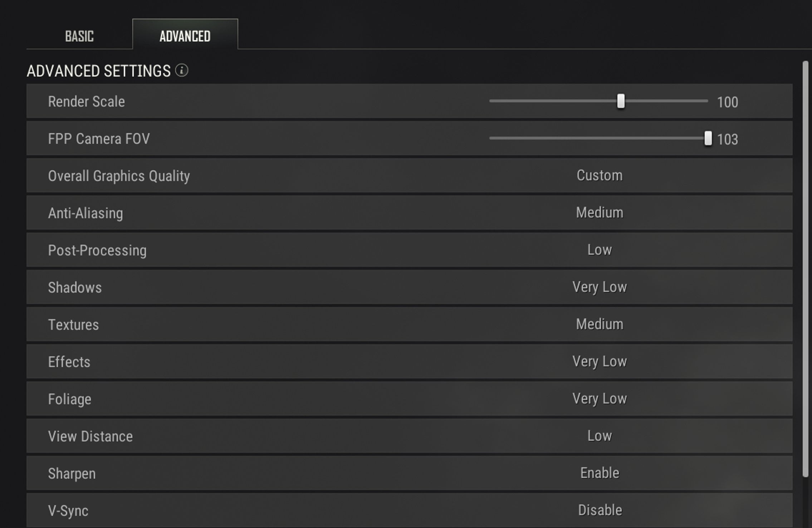This screenshot has height=528, width=812.
Task: Adjust the Effects quality value
Action: pos(599,361)
